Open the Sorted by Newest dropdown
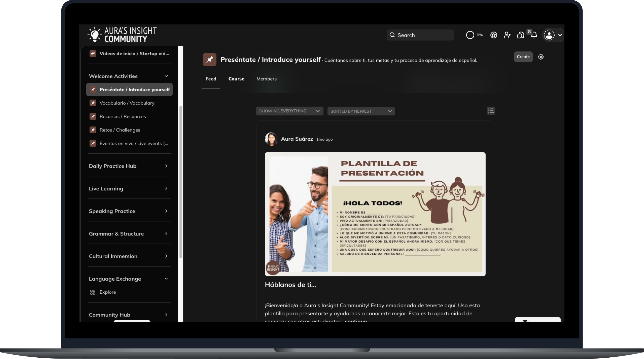 [x=361, y=111]
